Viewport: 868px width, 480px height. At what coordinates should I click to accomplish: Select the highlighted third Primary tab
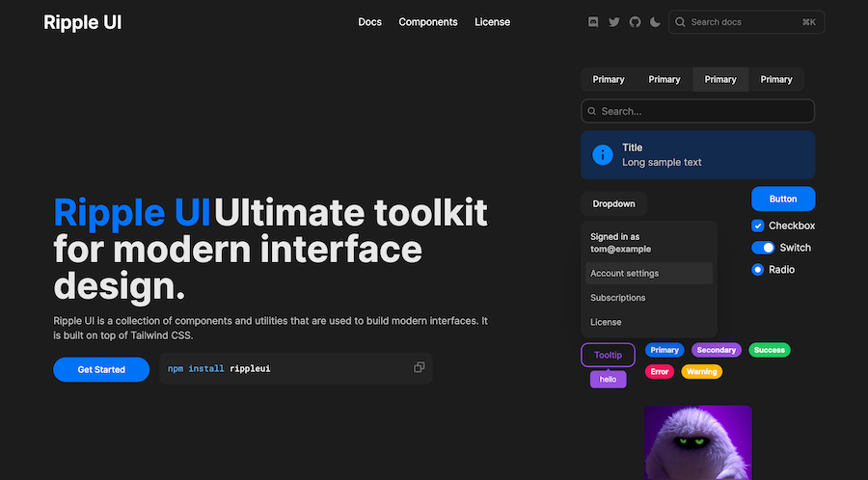pyautogui.click(x=720, y=79)
